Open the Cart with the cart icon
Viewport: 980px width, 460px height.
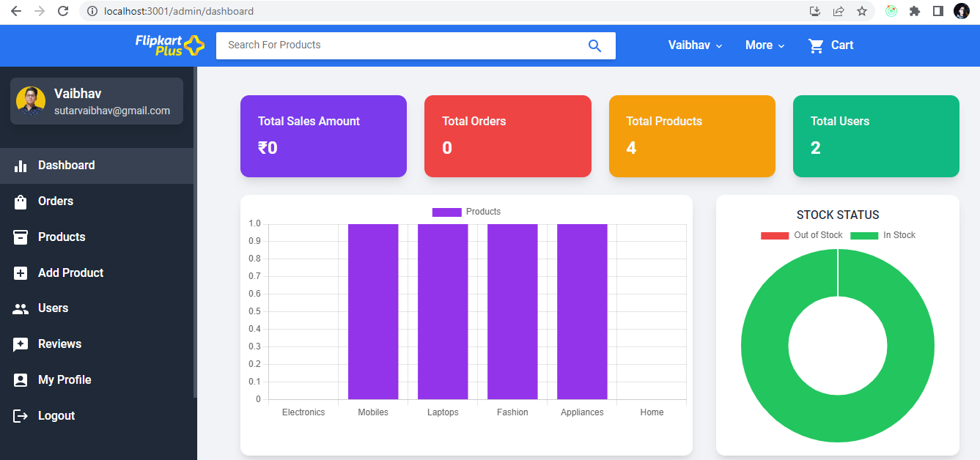click(816, 45)
